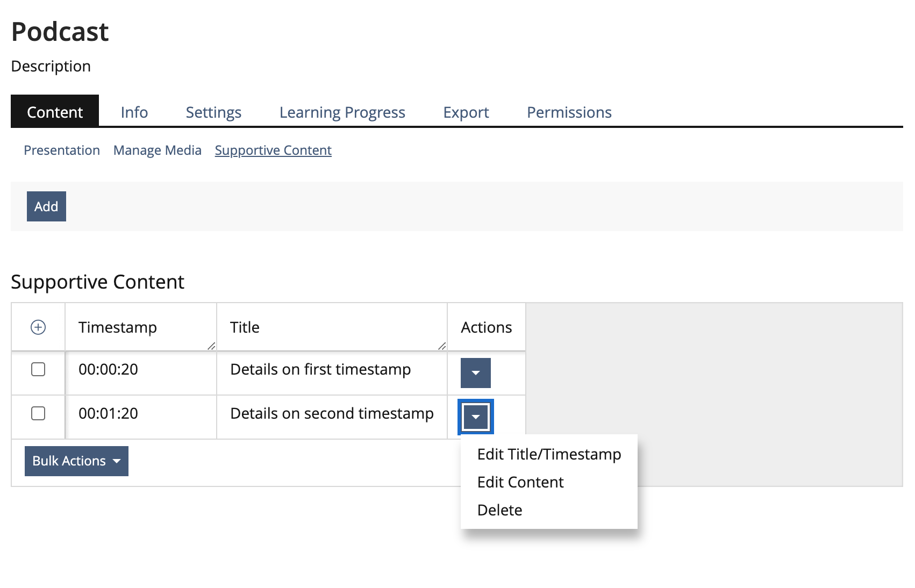Image resolution: width=915 pixels, height=588 pixels.
Task: Check the 00:01:20 row checkbox
Action: [38, 413]
